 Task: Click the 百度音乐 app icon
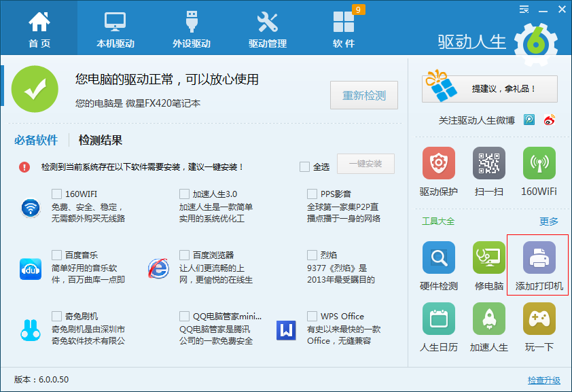tap(31, 269)
